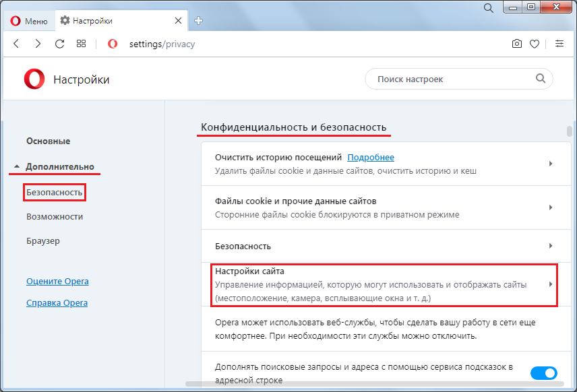
Task: Minimize the Opera window
Action: coord(512,7)
